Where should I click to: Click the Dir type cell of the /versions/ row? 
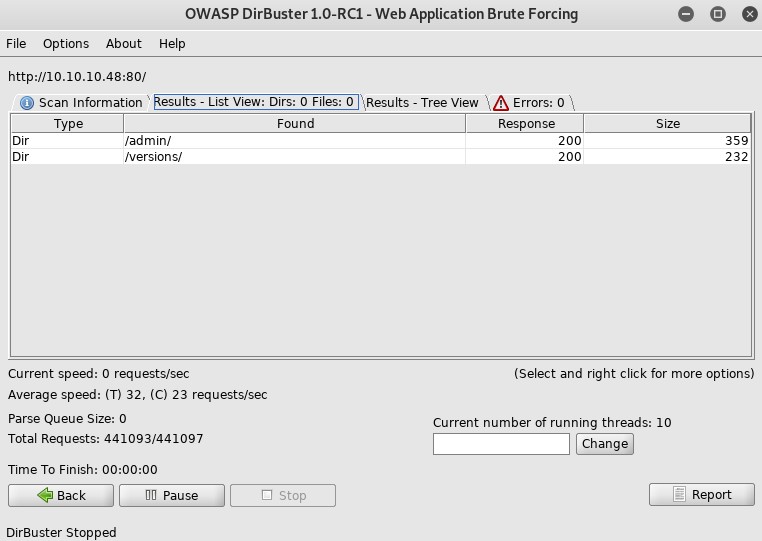(x=68, y=157)
